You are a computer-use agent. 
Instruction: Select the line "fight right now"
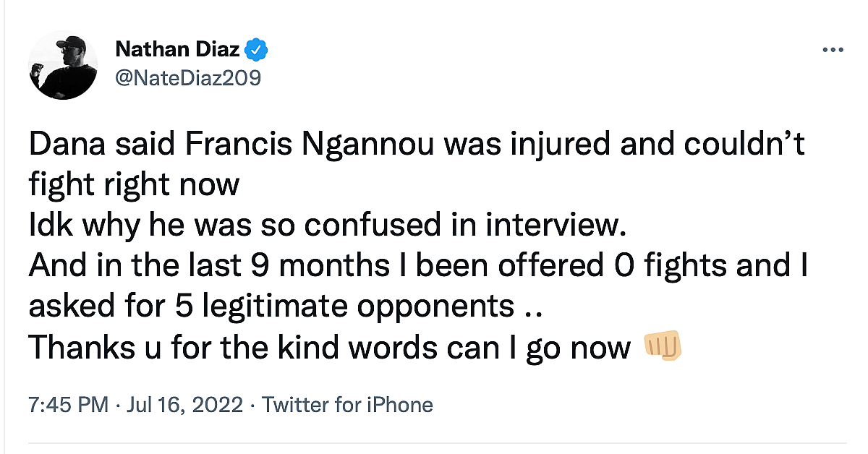tap(134, 186)
